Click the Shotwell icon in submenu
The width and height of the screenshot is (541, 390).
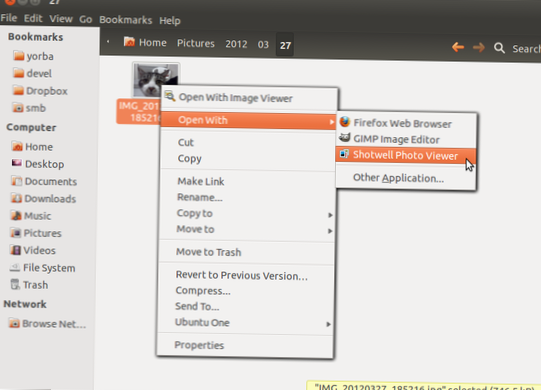[x=344, y=154]
